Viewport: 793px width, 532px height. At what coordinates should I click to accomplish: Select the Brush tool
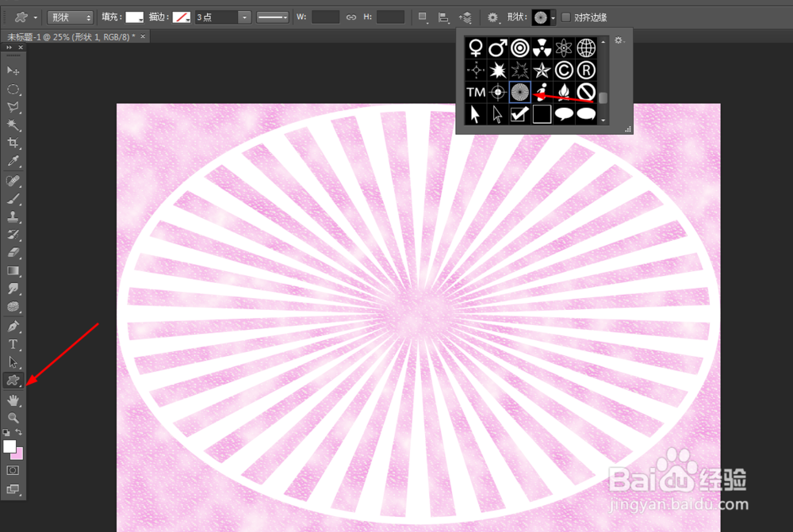(13, 199)
